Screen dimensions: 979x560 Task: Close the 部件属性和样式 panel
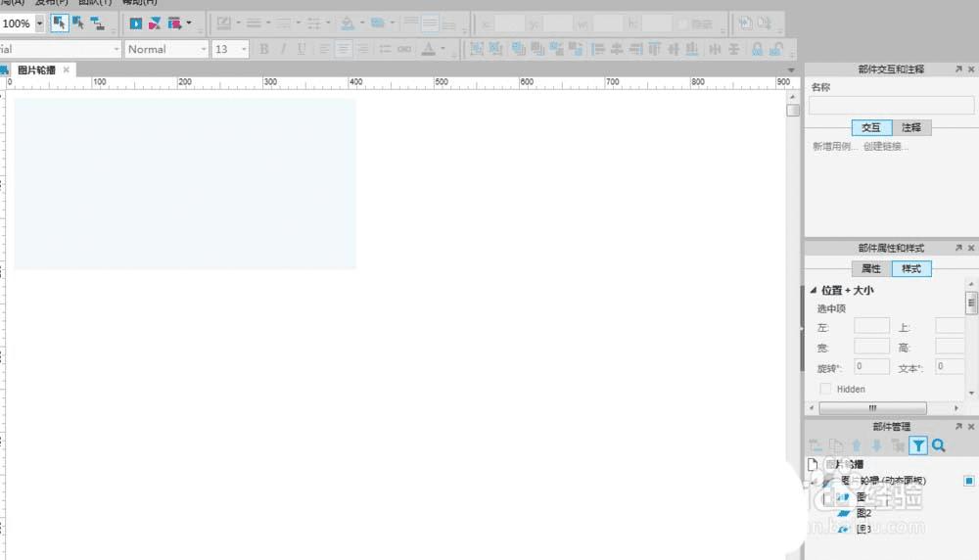pyautogui.click(x=971, y=248)
